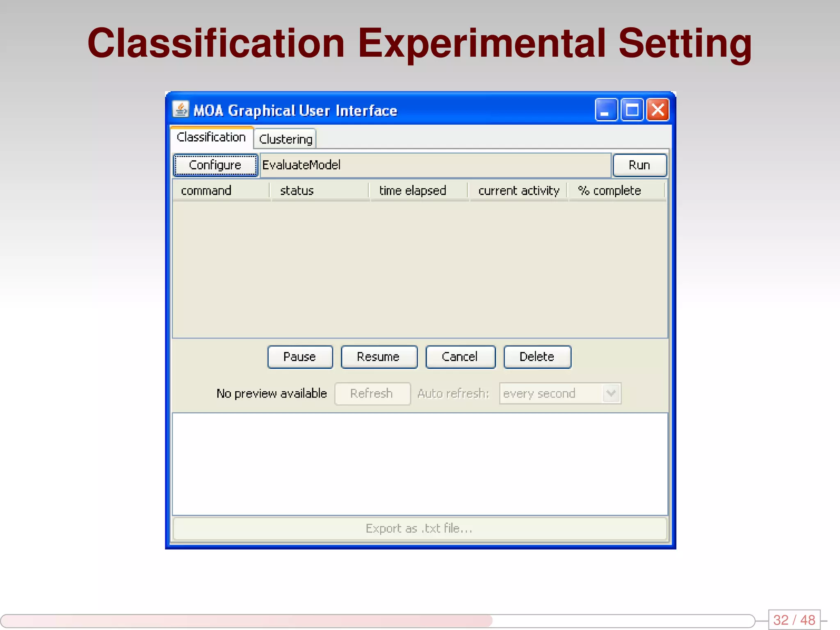Click inside the preview output text area
Screen dimensions: 840x630
pos(420,464)
